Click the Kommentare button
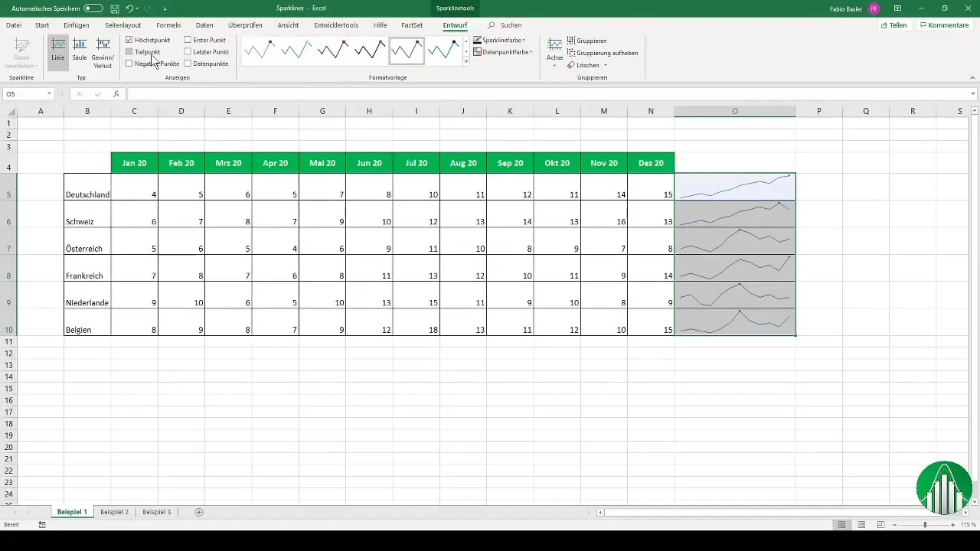The height and width of the screenshot is (551, 980). coord(945,25)
